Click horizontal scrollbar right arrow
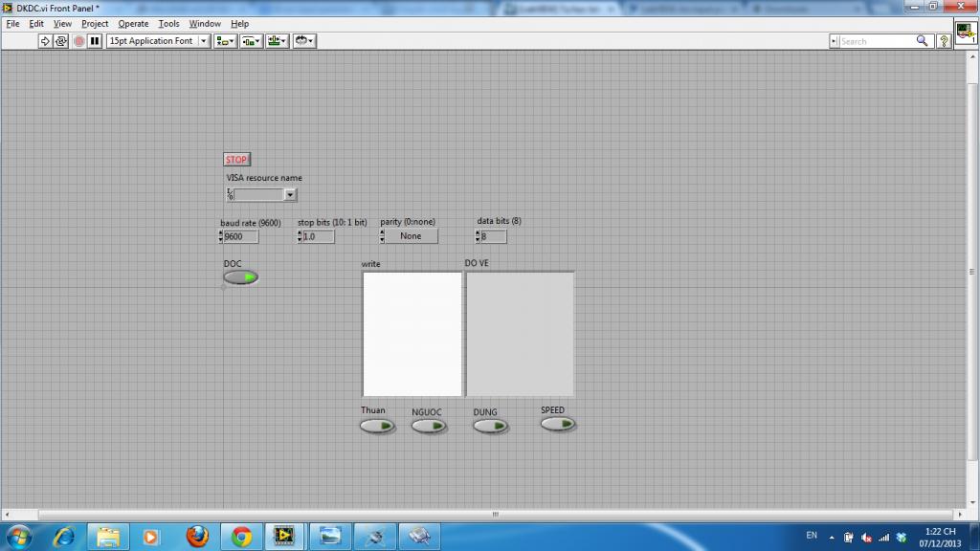The height and width of the screenshot is (551, 980). coord(961,515)
